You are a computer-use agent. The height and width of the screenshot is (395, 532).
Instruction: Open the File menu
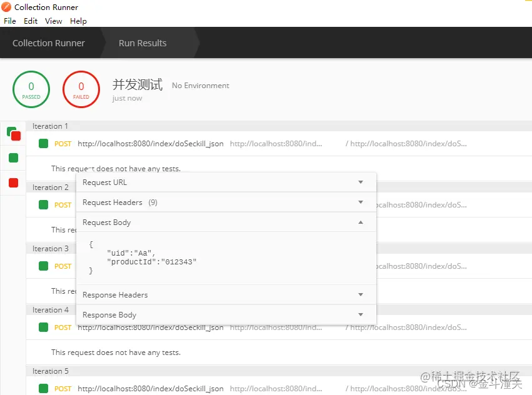coord(10,21)
